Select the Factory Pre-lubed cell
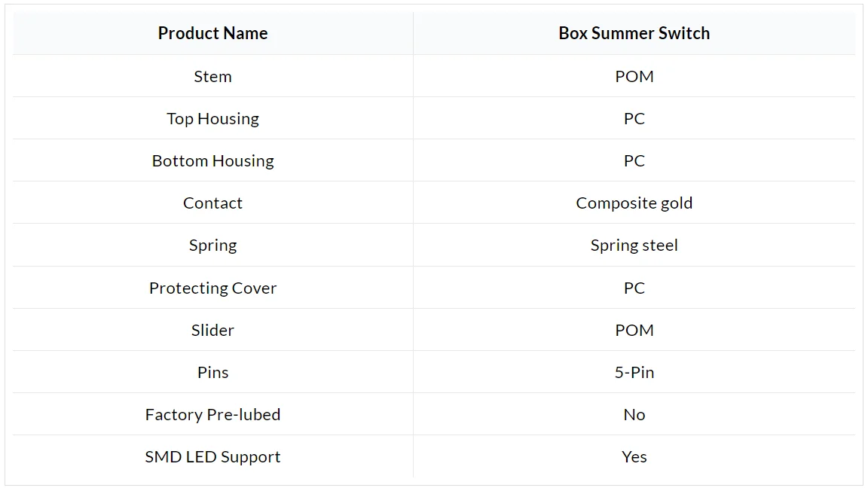868x491 pixels. coord(212,415)
